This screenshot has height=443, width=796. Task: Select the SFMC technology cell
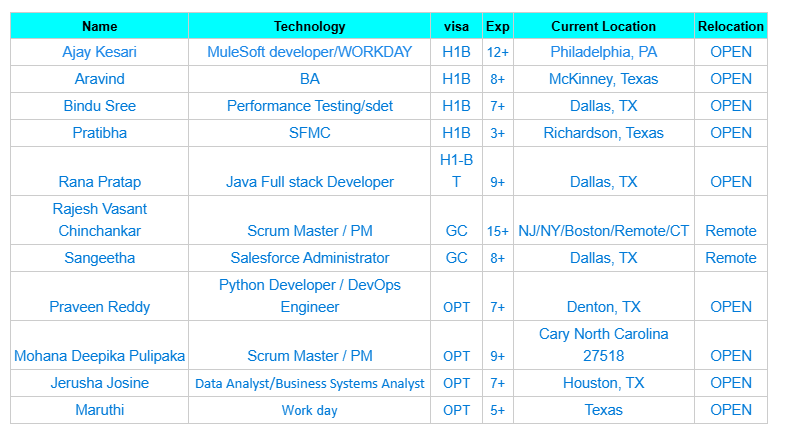click(310, 133)
